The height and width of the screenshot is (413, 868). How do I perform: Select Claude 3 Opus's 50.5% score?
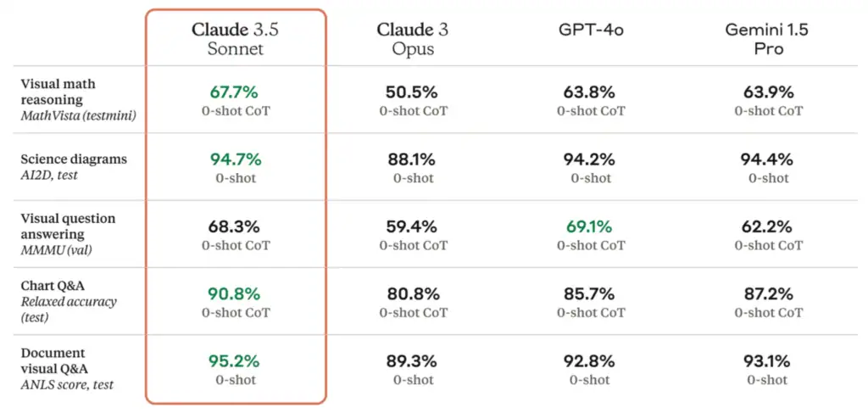pos(413,92)
